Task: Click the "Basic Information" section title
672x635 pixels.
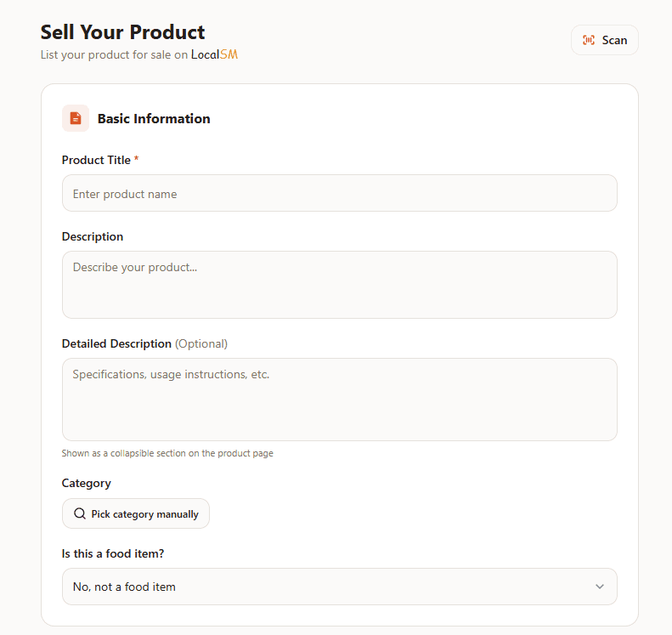Action: coord(154,118)
